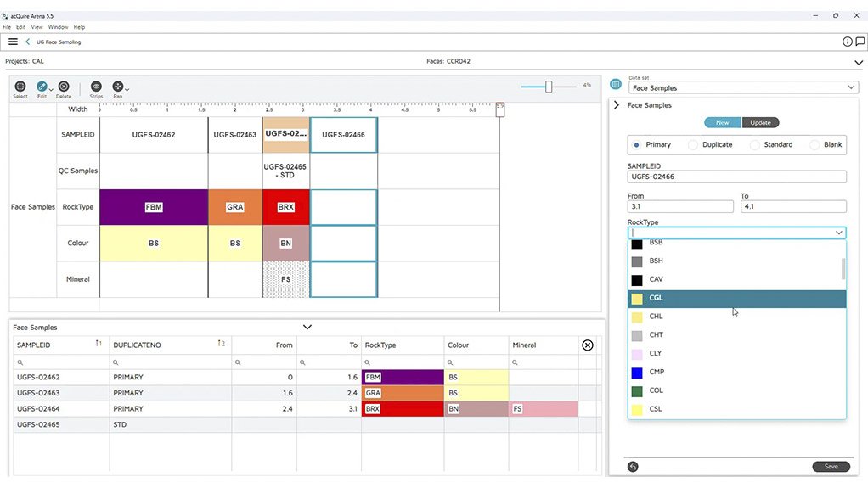This screenshot has width=868, height=488.
Task: Click search icon under Mineral column
Action: tap(515, 362)
